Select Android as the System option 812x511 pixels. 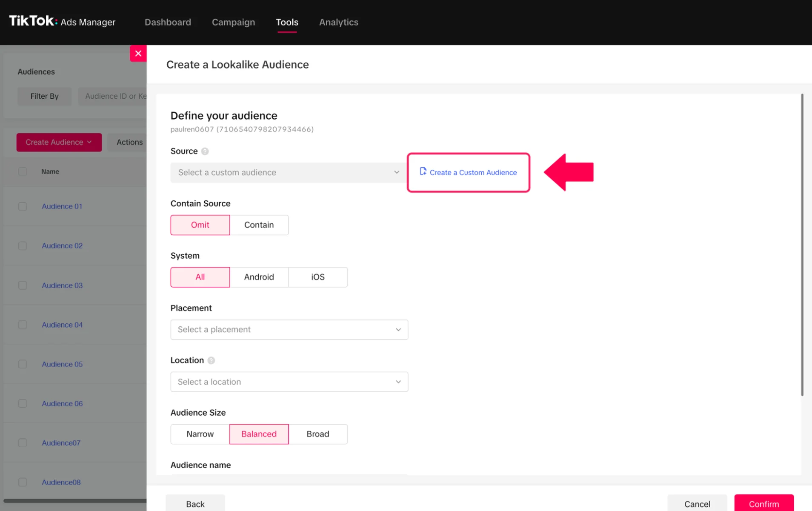point(259,277)
